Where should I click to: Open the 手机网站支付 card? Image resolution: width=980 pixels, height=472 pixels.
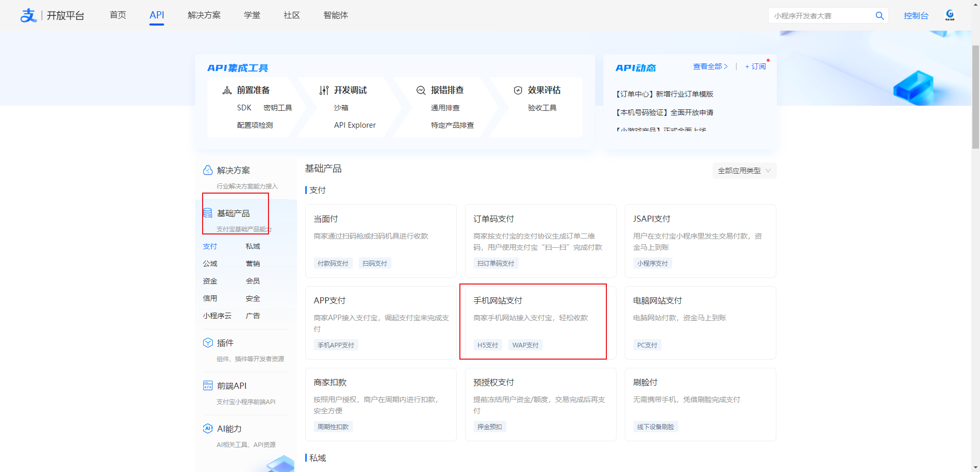(541, 323)
